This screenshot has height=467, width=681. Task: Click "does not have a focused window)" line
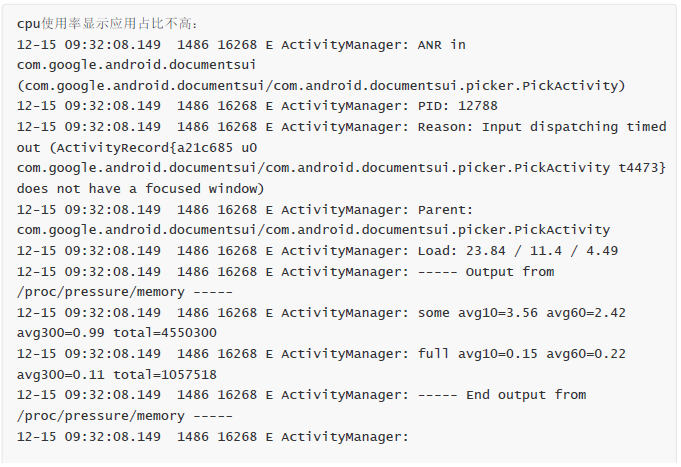[x=140, y=188]
